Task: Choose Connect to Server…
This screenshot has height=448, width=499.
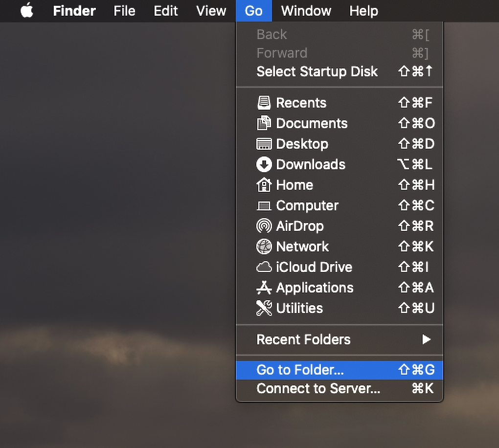Action: pos(340,389)
